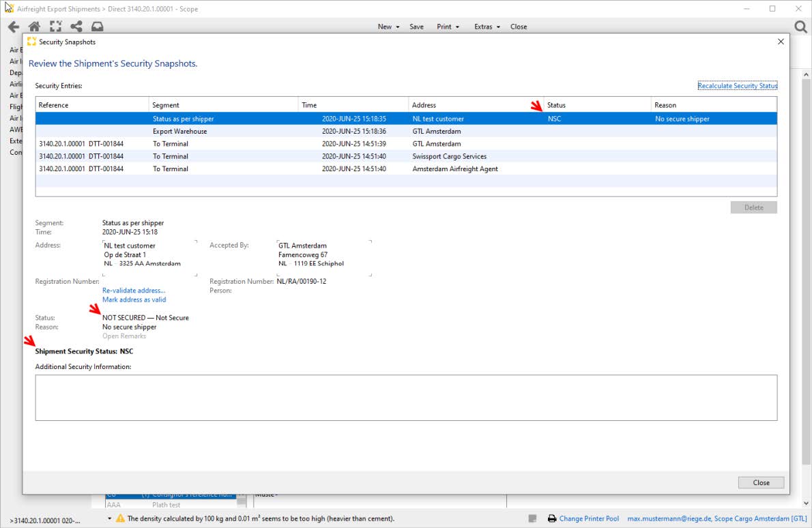This screenshot has width=812, height=528.
Task: Click the Change Printer Pool link
Action: pos(589,518)
